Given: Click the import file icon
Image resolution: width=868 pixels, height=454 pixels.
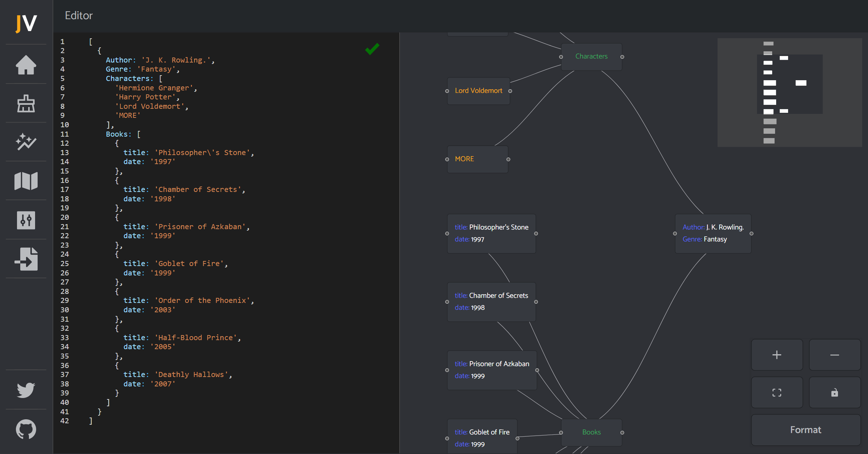Looking at the screenshot, I should pyautogui.click(x=26, y=259).
